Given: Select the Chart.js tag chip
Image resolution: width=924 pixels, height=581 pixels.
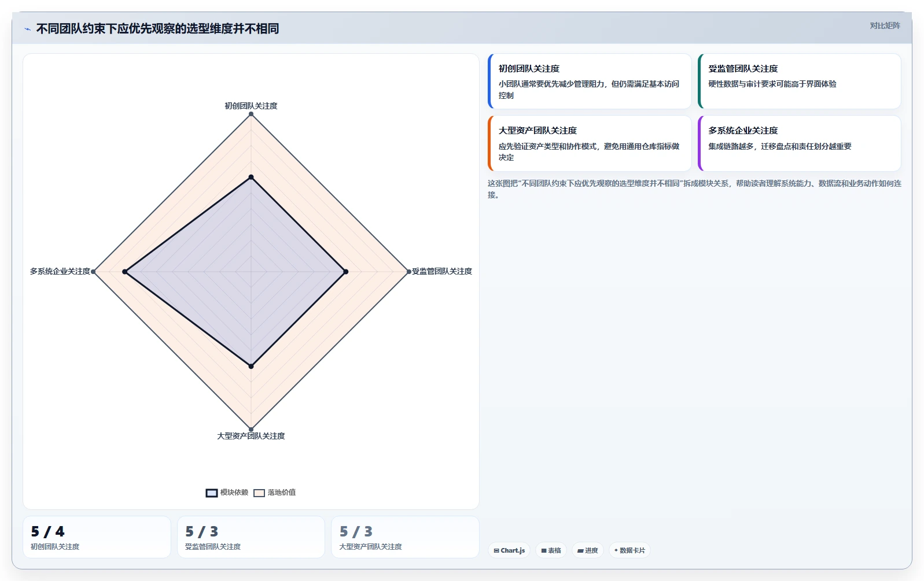Looking at the screenshot, I should [509, 550].
